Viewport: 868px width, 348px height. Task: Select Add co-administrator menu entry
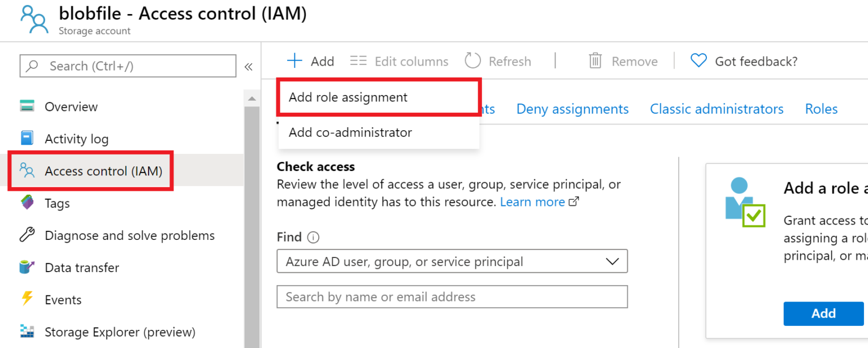coord(379,132)
